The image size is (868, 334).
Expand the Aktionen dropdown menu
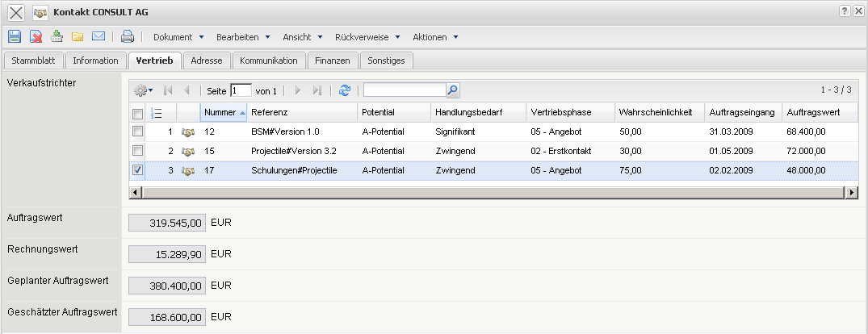(435, 37)
